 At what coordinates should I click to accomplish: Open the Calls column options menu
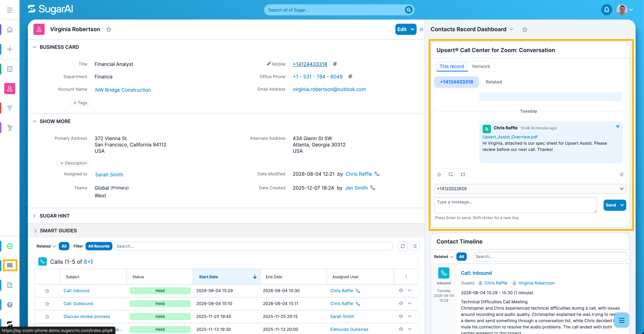click(406, 276)
